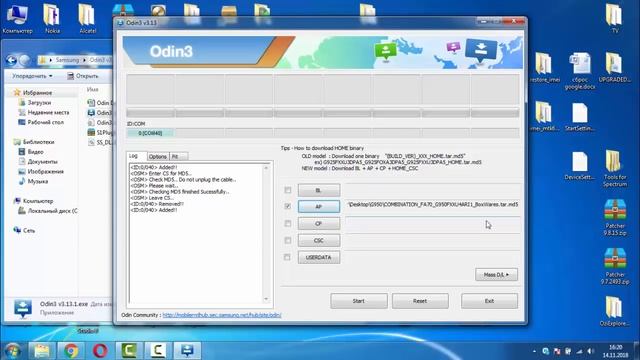Click the Reset button in Odin3

(420, 301)
